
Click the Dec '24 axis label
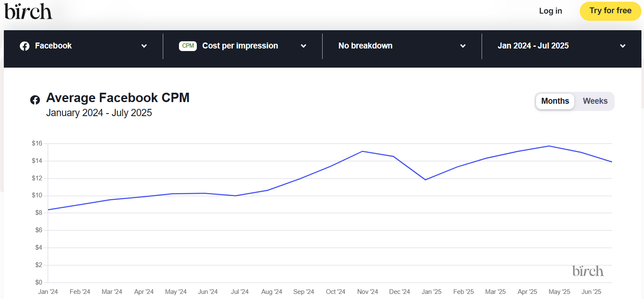coord(400,292)
